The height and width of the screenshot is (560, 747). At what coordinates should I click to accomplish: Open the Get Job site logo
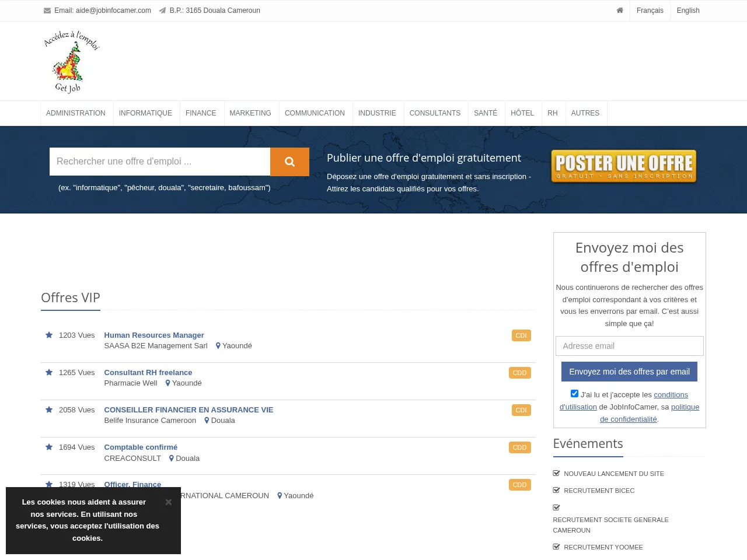tap(72, 62)
